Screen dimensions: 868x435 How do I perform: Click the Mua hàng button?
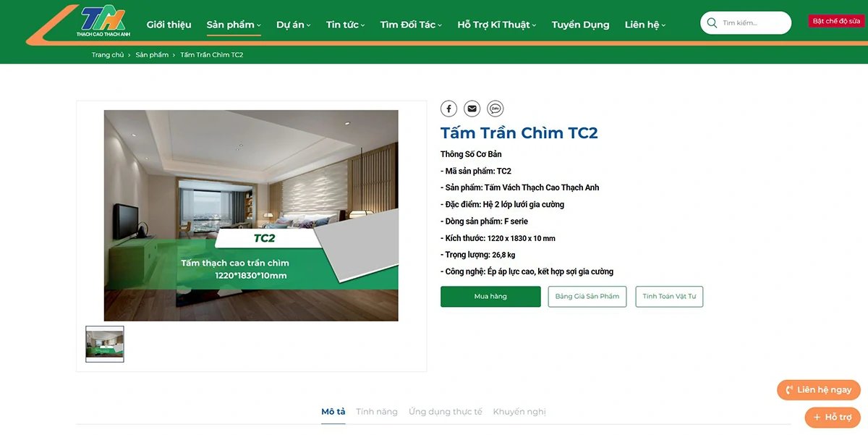click(x=490, y=297)
